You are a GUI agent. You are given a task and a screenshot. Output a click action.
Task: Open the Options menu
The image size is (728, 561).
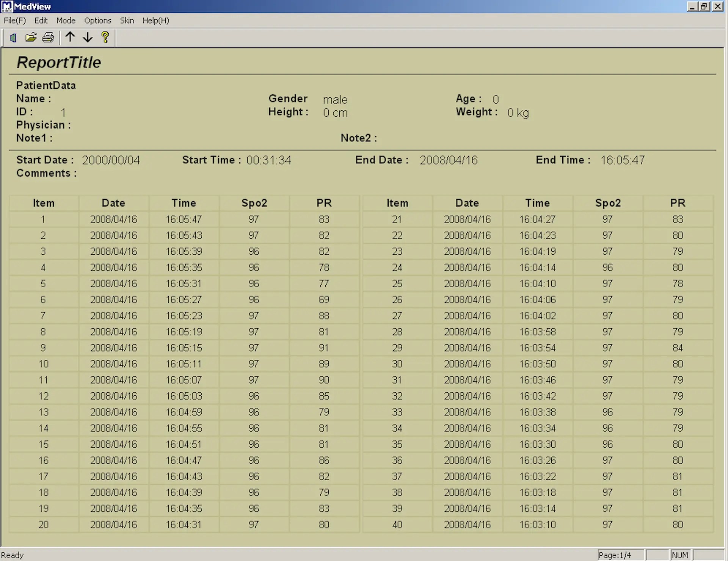[x=97, y=20]
